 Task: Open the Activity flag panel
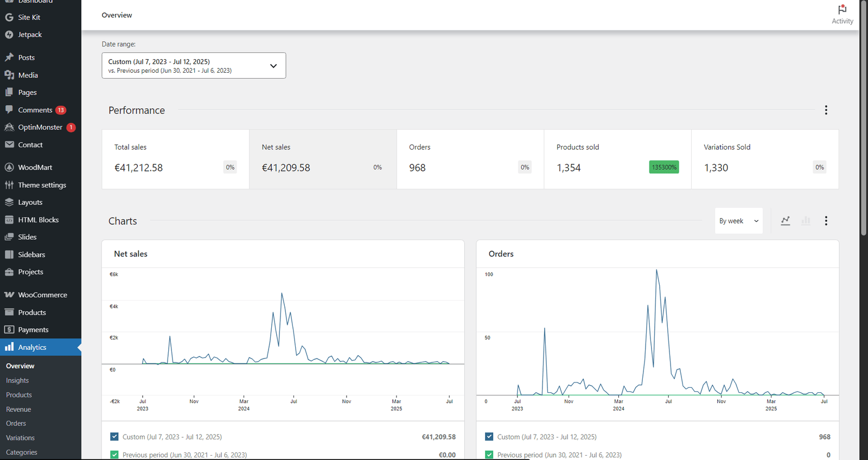[x=842, y=15]
